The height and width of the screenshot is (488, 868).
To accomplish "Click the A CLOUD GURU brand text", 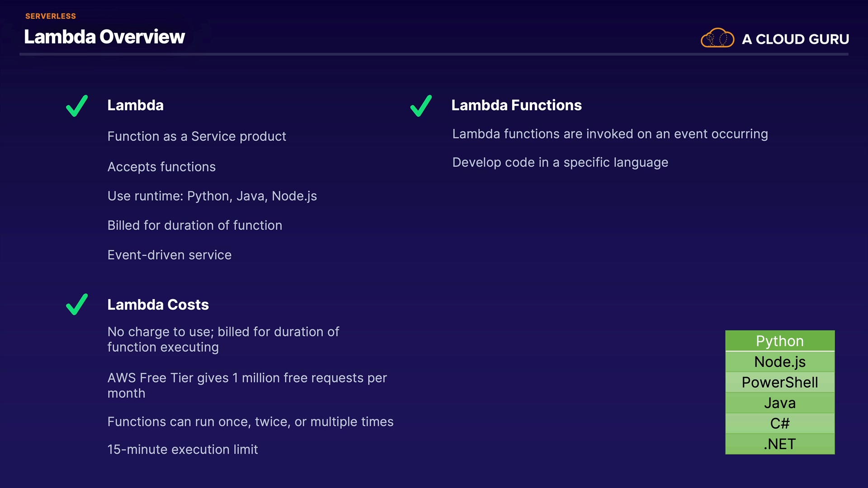I will (795, 39).
